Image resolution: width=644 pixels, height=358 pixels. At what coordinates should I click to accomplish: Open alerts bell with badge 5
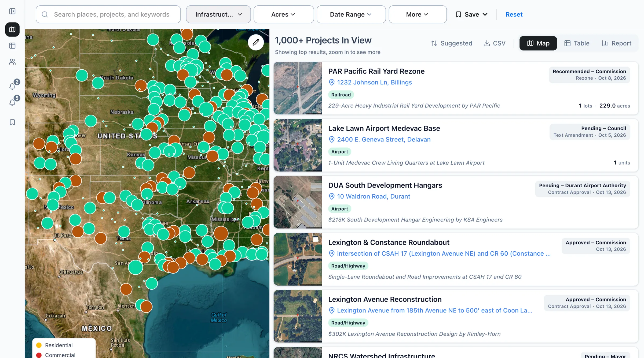click(12, 102)
